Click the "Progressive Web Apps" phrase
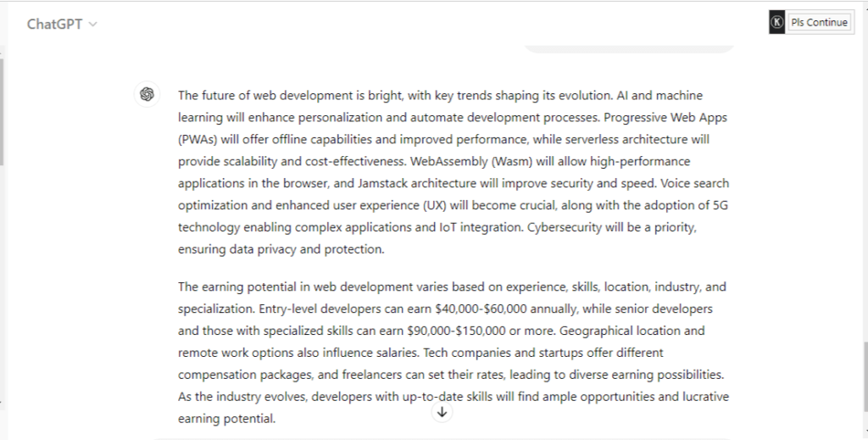The height and width of the screenshot is (440, 868). click(x=665, y=117)
